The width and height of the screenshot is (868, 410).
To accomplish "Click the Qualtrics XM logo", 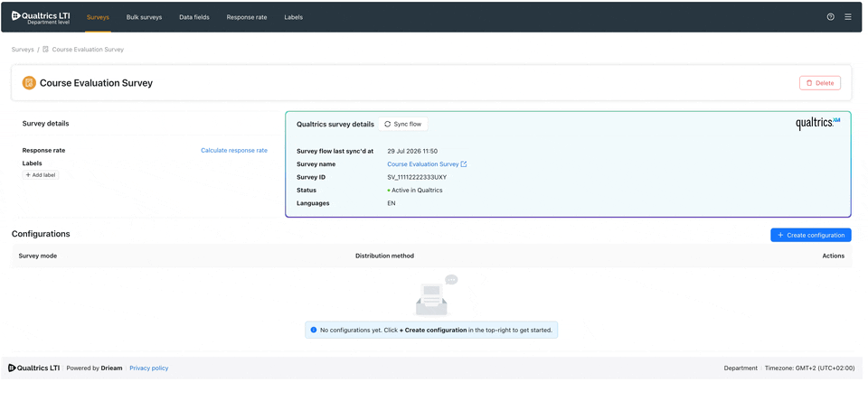I will (817, 123).
